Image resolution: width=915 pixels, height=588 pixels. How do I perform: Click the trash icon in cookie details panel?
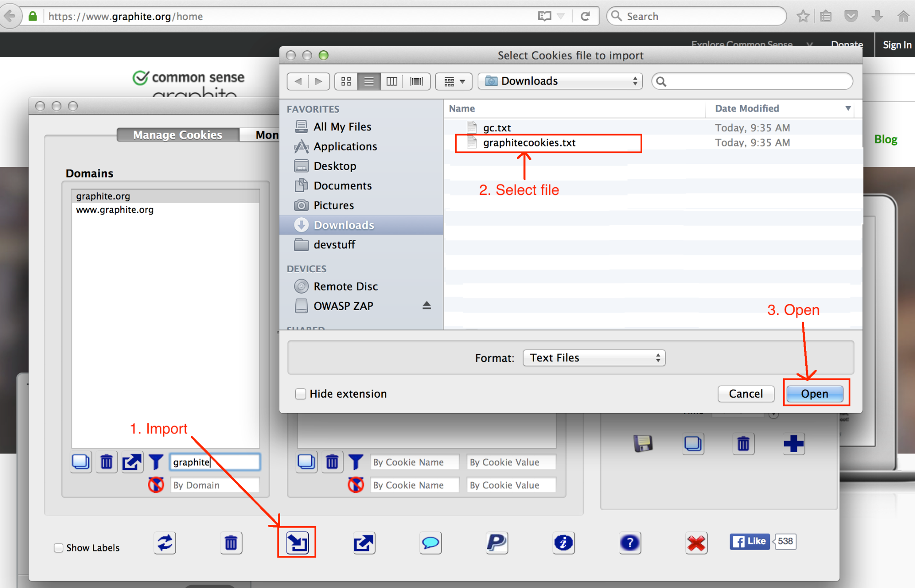click(743, 443)
